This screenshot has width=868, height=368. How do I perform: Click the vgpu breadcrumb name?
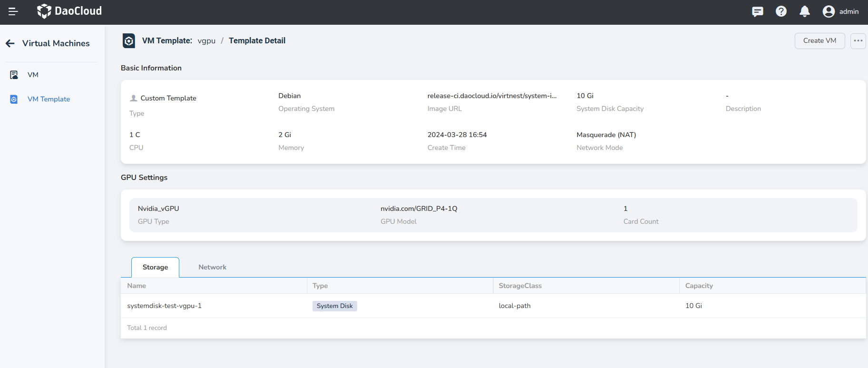point(206,41)
